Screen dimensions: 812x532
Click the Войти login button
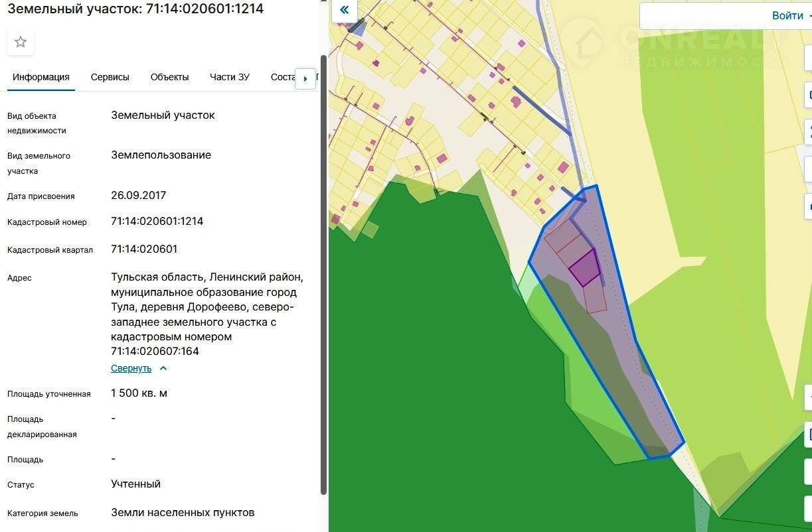tap(787, 16)
